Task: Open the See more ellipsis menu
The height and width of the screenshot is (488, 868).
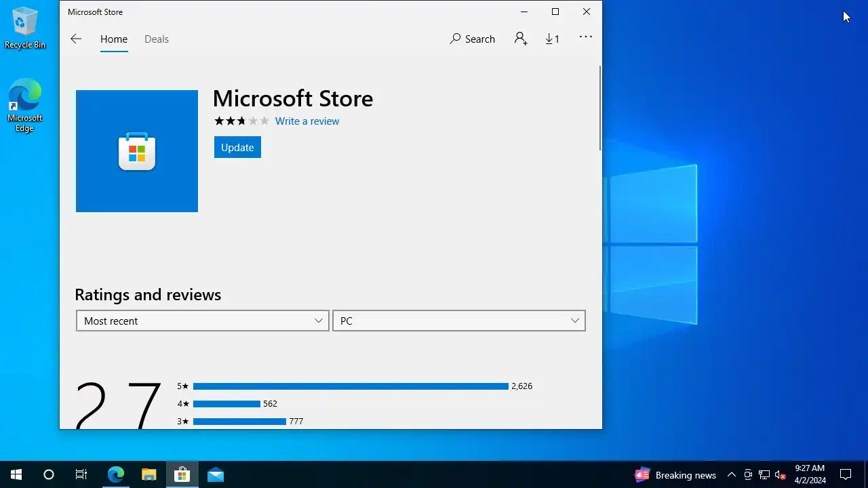Action: pos(585,37)
